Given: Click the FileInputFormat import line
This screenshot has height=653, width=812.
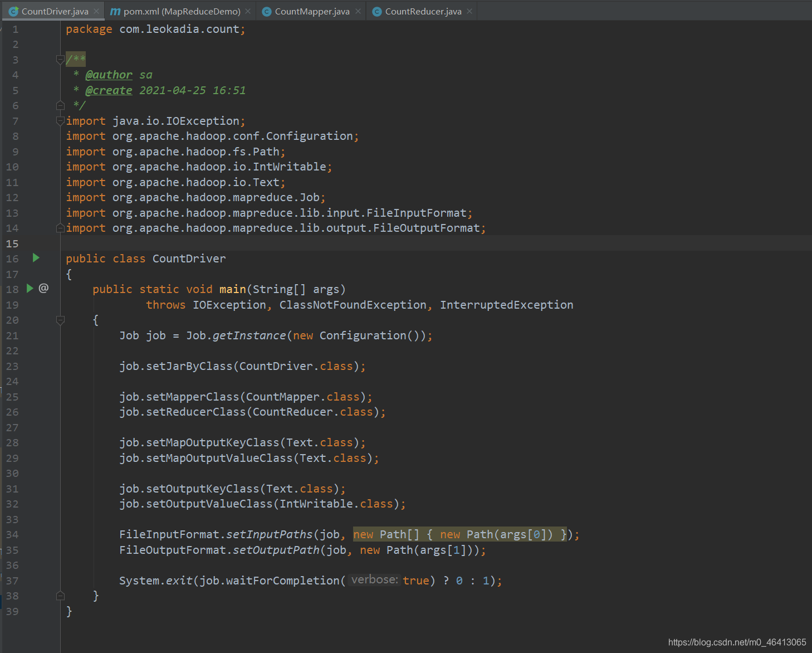Looking at the screenshot, I should pos(269,213).
